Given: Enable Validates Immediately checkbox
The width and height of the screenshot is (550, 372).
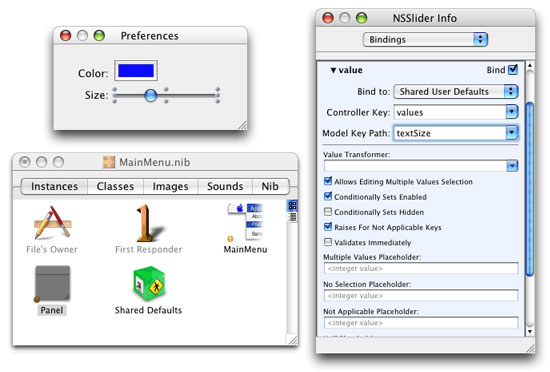Looking at the screenshot, I should (x=328, y=242).
